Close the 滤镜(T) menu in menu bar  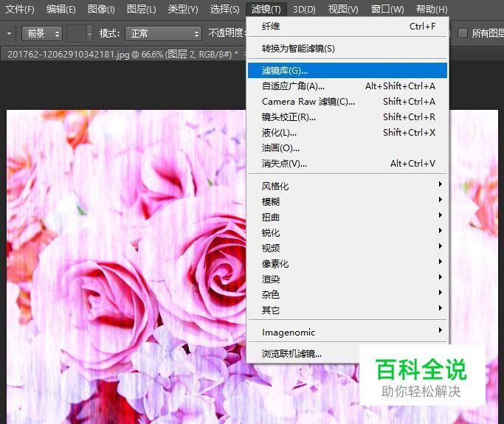[266, 9]
